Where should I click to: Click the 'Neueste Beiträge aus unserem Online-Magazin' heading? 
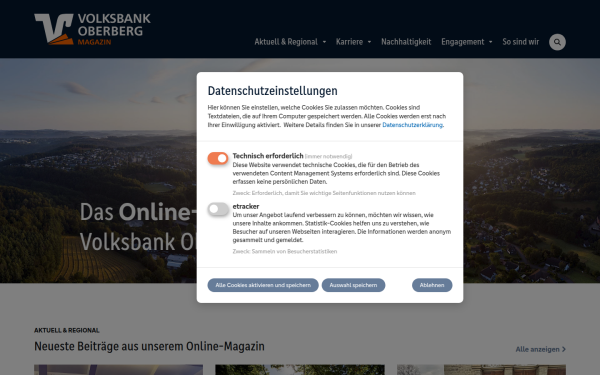tap(149, 346)
